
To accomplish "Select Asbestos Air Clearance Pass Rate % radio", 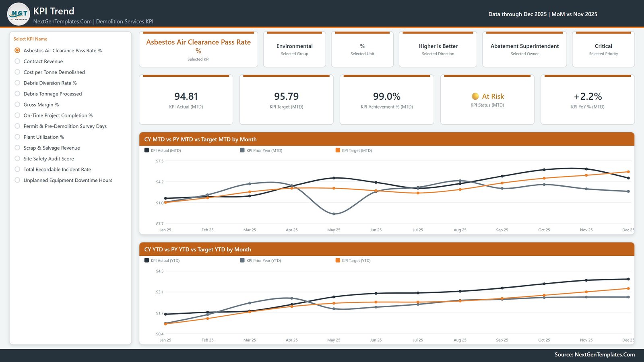I will [x=17, y=50].
